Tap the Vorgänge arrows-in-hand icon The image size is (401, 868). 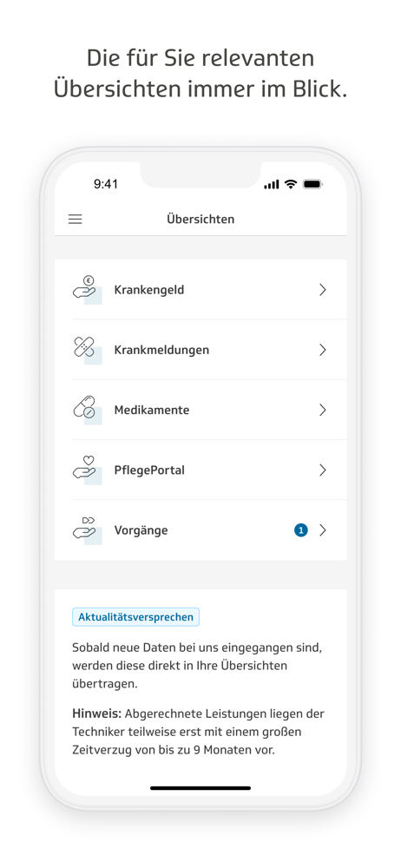click(87, 529)
